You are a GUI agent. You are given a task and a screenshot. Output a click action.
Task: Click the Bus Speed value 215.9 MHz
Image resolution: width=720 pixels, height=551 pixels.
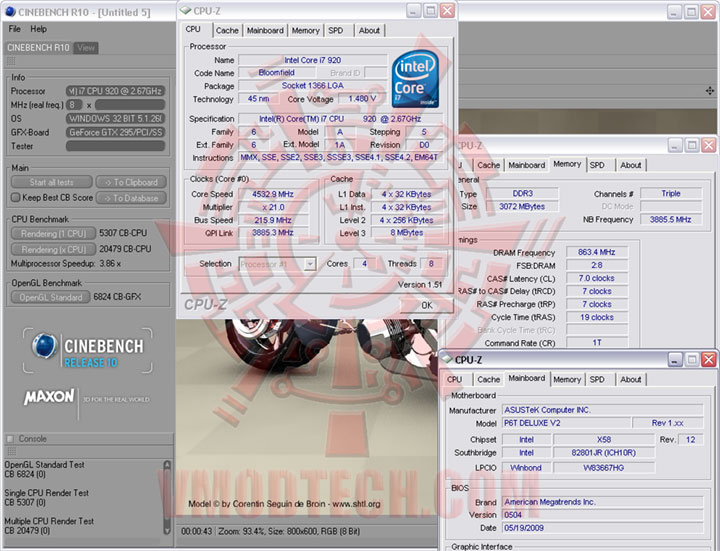click(x=273, y=220)
